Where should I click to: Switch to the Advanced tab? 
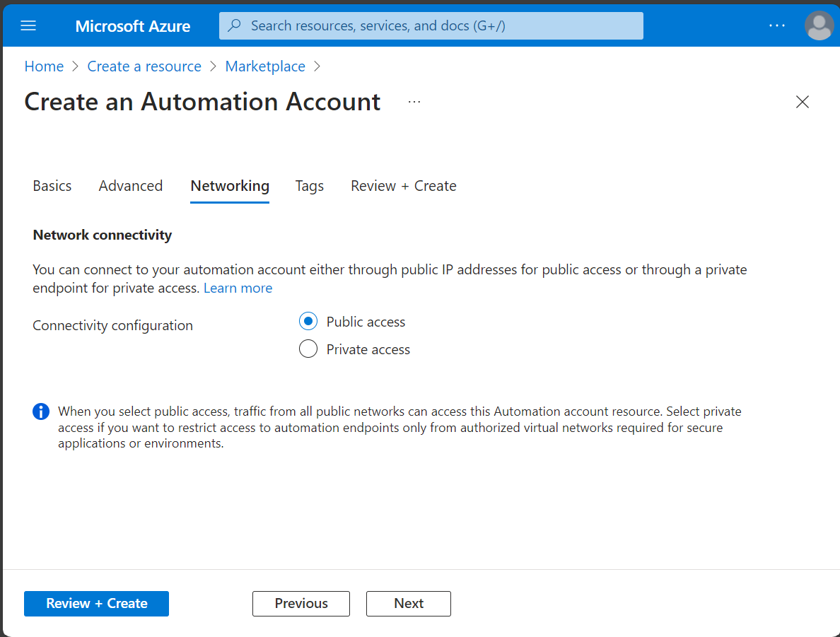point(130,185)
